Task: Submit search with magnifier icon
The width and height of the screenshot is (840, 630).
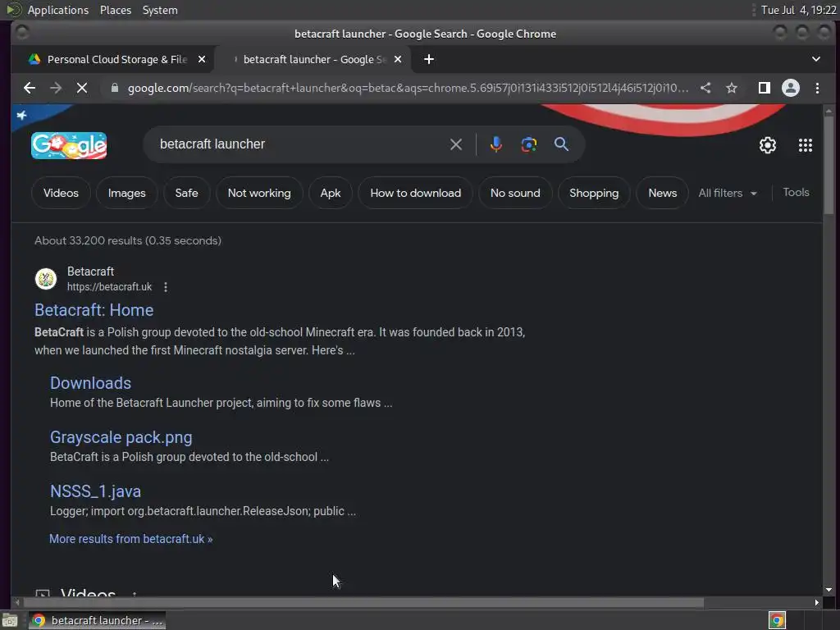Action: coord(561,144)
